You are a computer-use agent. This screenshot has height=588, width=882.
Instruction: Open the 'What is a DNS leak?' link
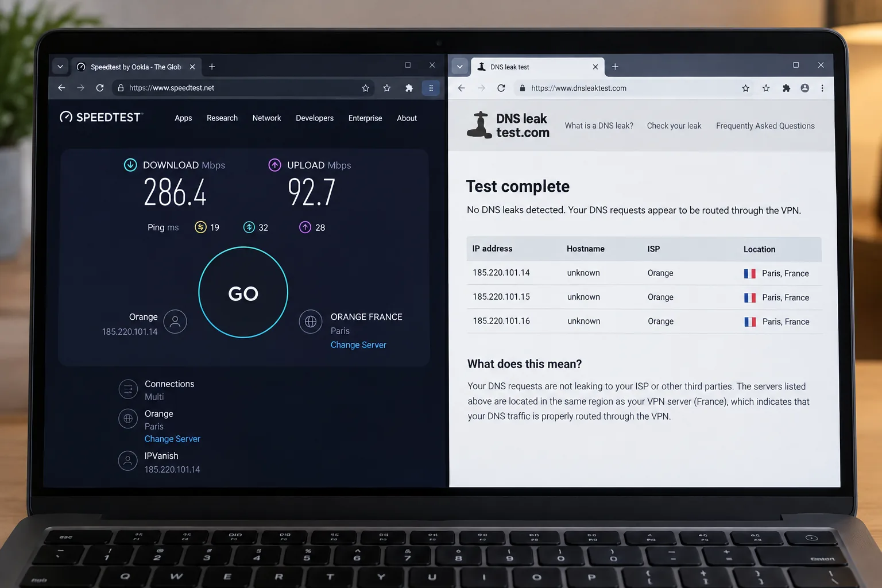[599, 126]
